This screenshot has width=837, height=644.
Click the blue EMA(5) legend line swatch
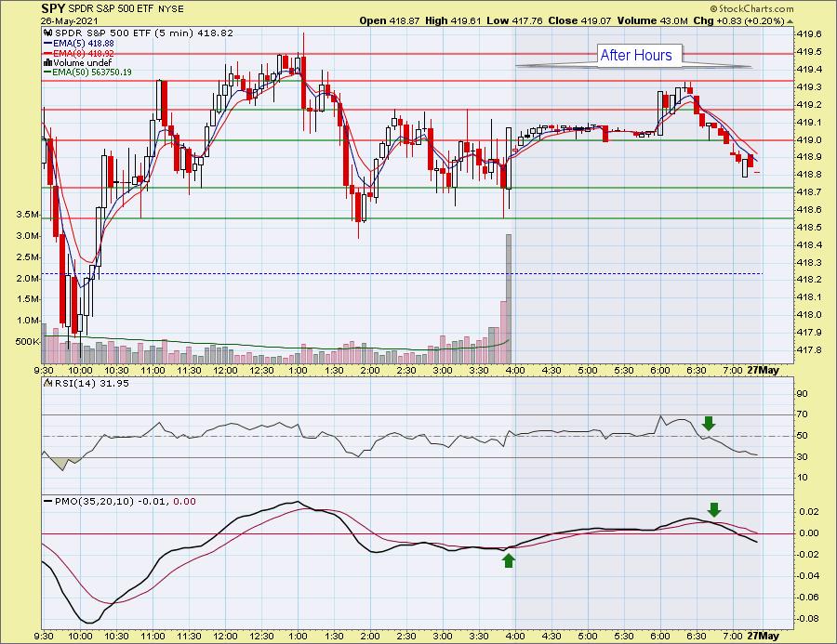[47, 44]
